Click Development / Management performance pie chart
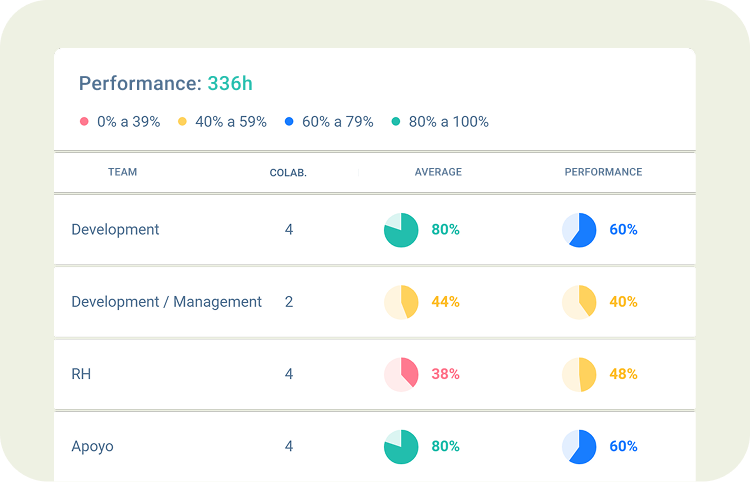 (579, 302)
